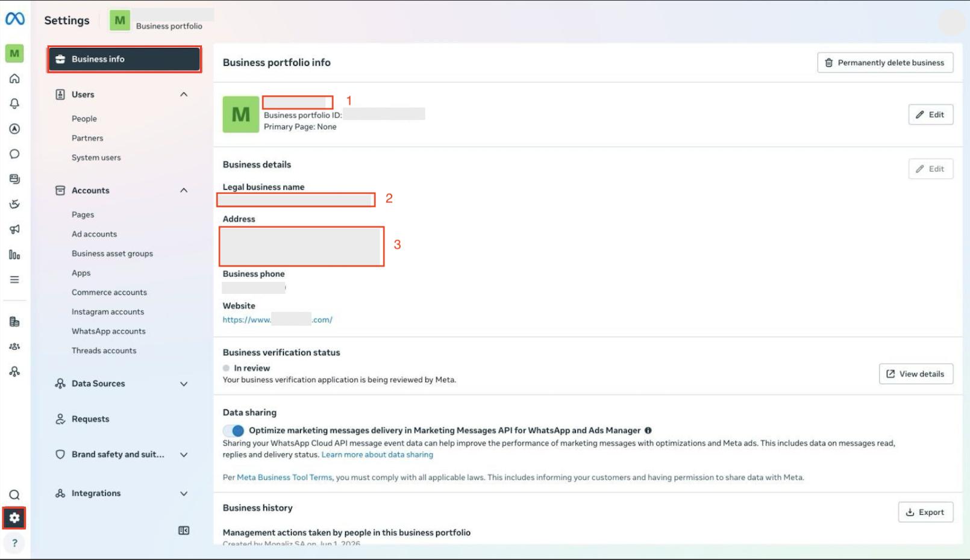Open notifications via the bell icon

(14, 104)
